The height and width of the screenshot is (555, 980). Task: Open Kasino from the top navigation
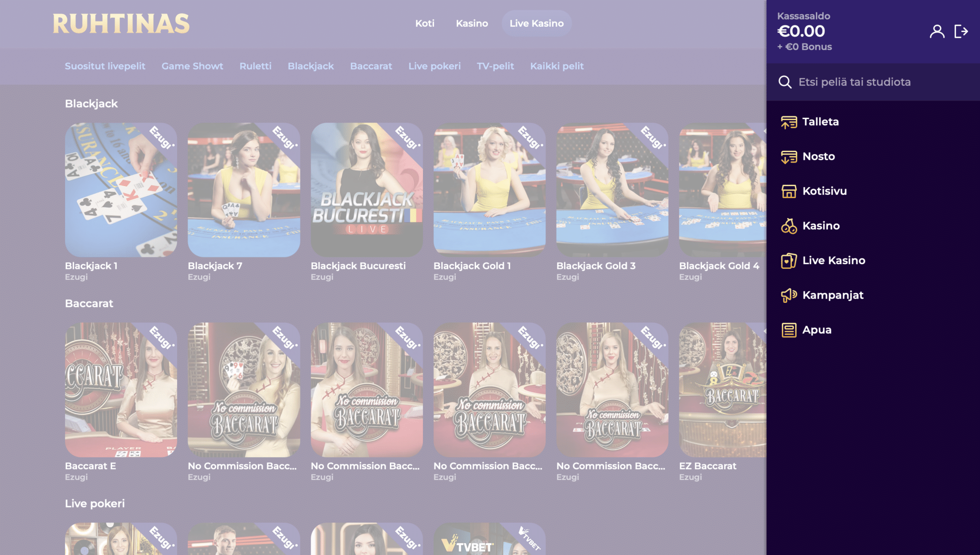(x=472, y=23)
